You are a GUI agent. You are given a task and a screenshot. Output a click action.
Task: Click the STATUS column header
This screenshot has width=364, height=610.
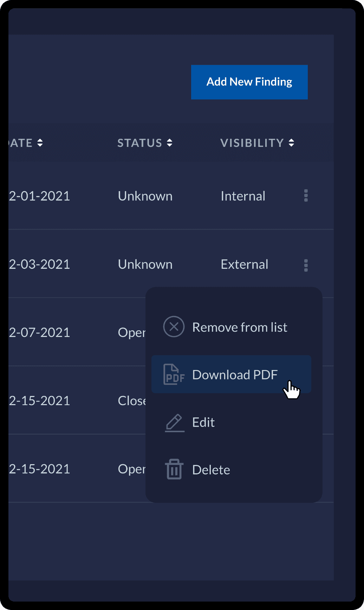point(139,143)
